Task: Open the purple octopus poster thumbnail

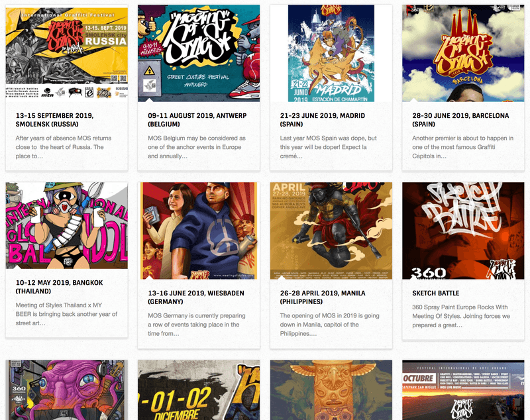Action: click(x=67, y=390)
